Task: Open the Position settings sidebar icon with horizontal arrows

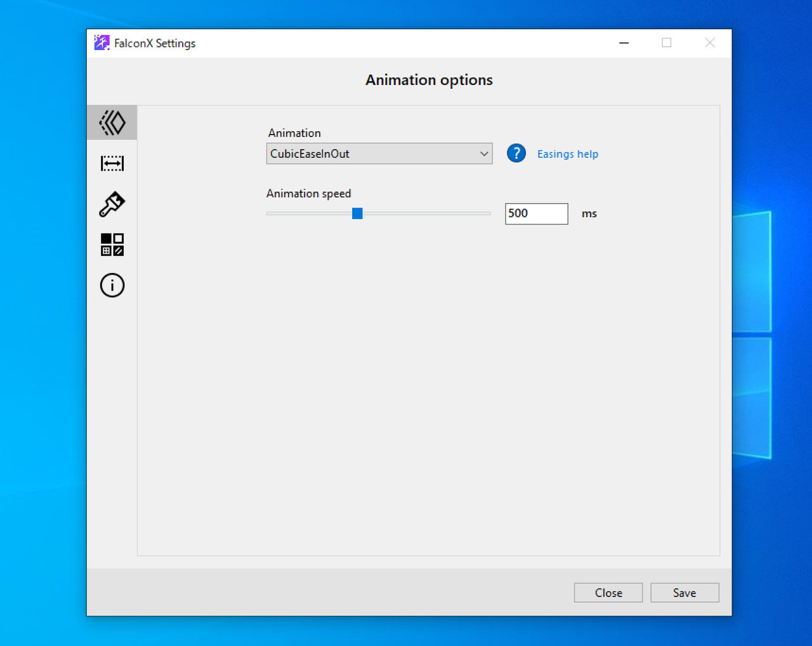Action: pos(112,164)
